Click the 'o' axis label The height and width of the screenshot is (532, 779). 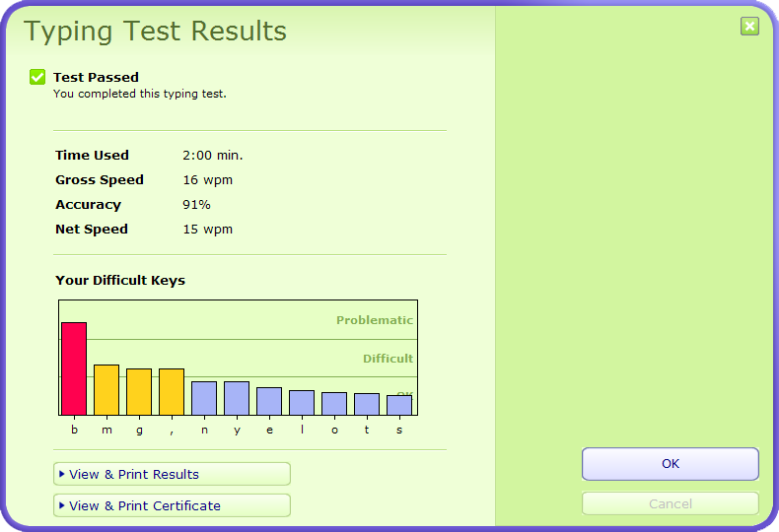(x=334, y=431)
